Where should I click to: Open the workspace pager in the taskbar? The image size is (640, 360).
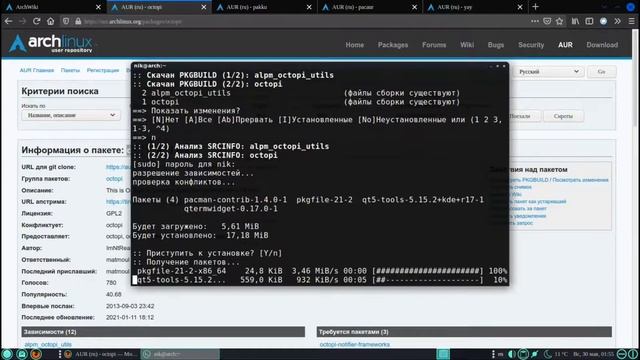coord(443,354)
